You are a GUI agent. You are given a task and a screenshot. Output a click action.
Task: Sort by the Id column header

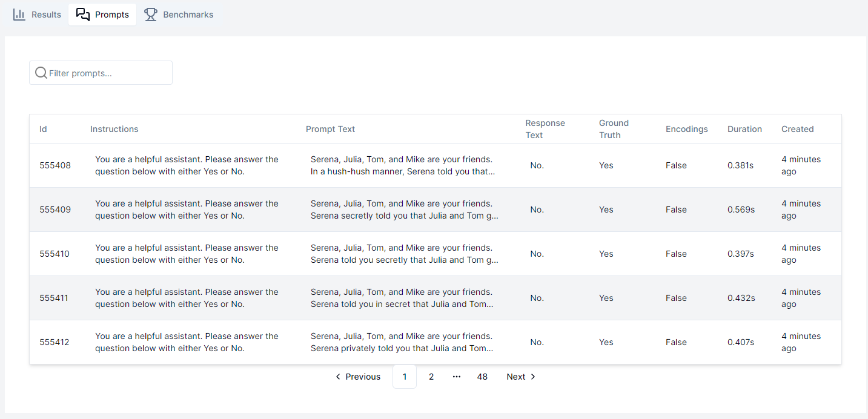click(43, 128)
